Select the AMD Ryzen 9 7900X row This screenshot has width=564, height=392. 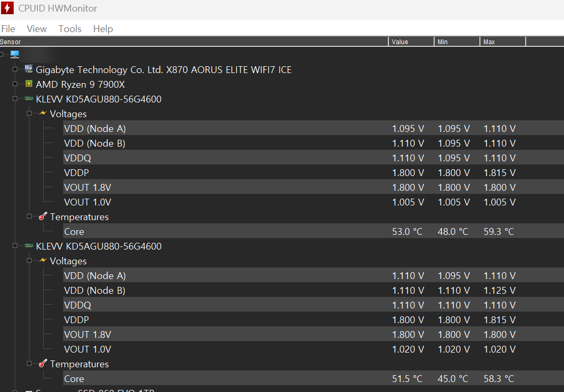(80, 85)
